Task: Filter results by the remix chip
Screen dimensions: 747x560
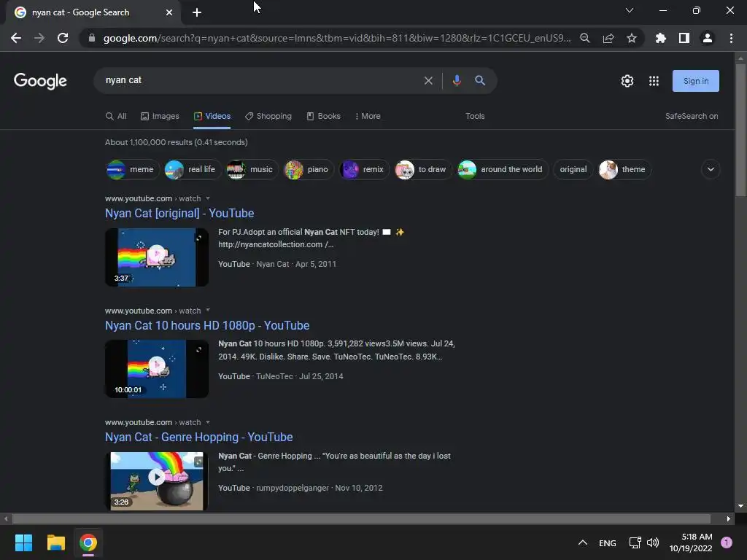Action: coord(364,169)
